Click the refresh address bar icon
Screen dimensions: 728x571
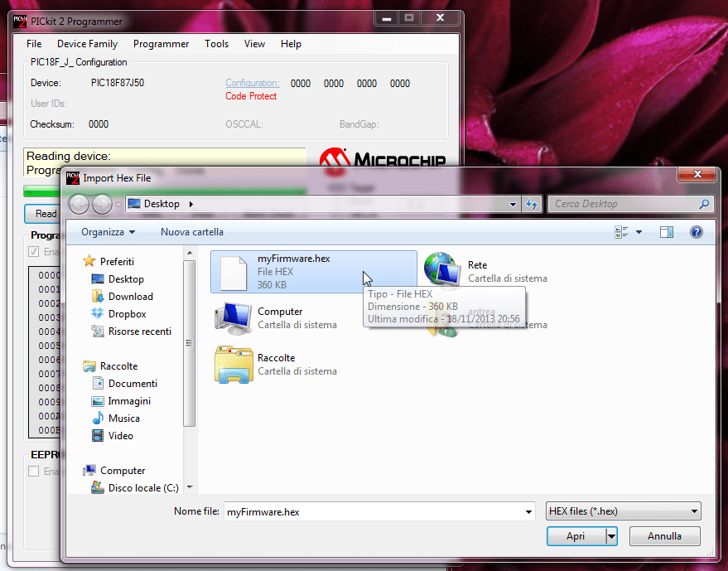pyautogui.click(x=532, y=204)
